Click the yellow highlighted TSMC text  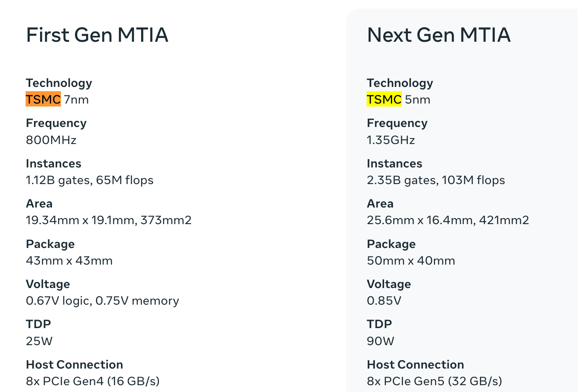coord(384,99)
